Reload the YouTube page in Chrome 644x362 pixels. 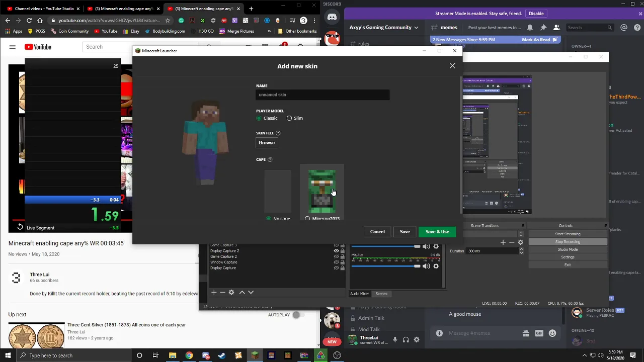(29, 21)
